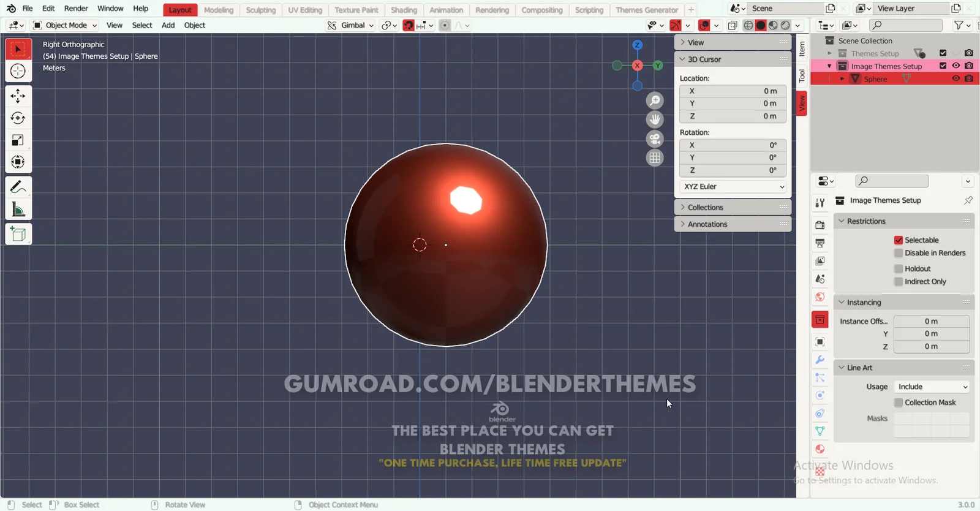The image size is (980, 511).
Task: Pin the Image Themes Setup properties
Action: point(968,200)
